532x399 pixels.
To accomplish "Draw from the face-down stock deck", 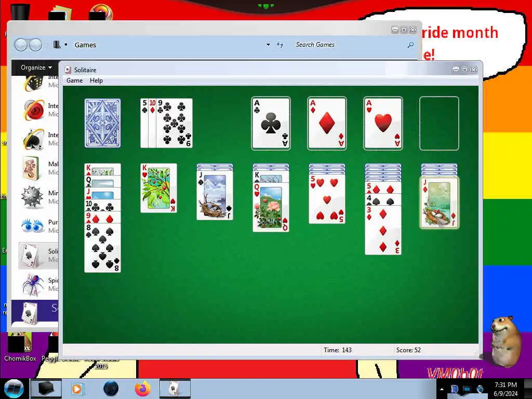I will point(102,123).
